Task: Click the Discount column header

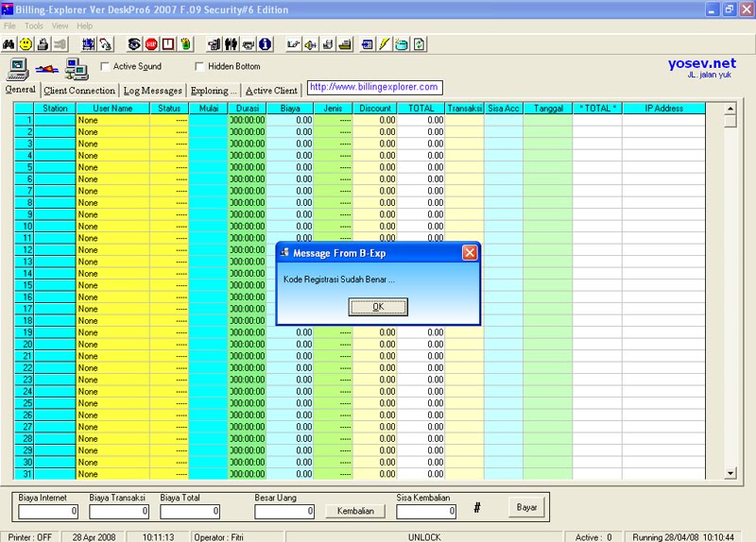Action: click(374, 109)
